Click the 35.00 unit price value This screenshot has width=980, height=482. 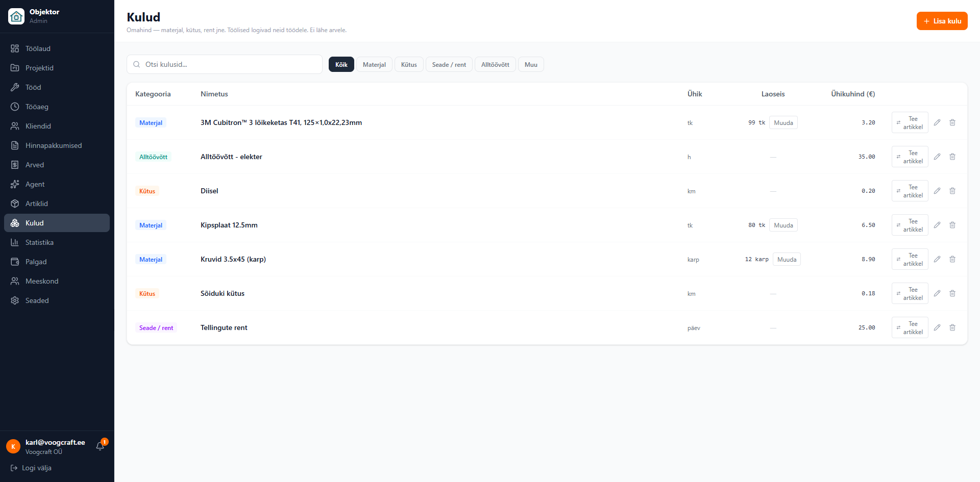coord(867,157)
